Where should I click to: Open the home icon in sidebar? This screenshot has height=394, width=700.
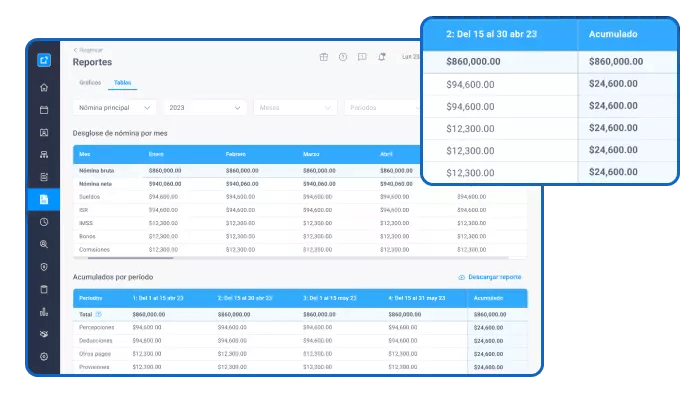coord(44,87)
